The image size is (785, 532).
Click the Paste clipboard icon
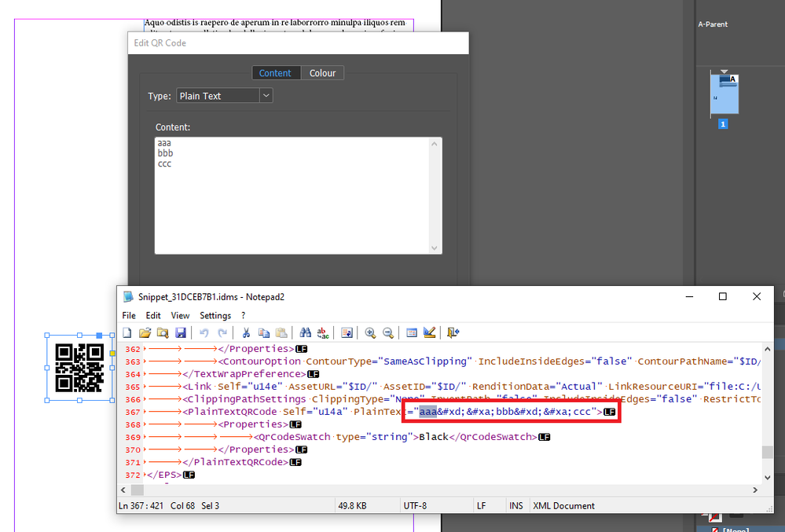[281, 333]
